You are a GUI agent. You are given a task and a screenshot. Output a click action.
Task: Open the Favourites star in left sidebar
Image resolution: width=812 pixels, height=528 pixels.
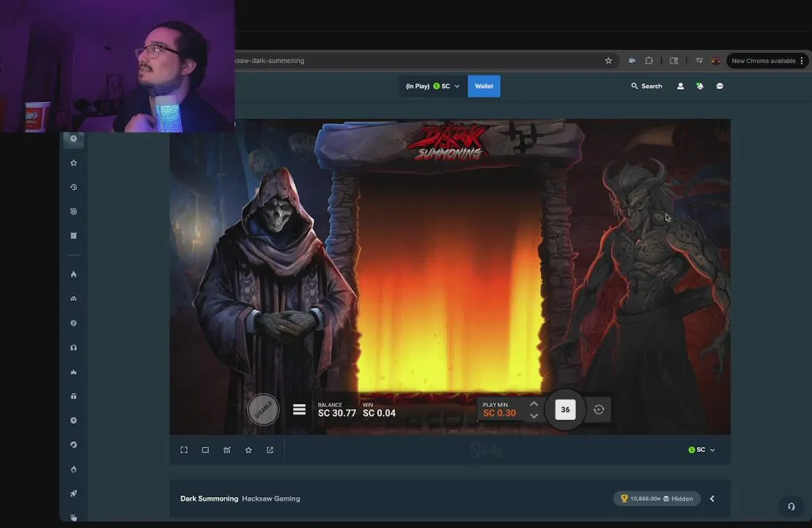tap(73, 163)
